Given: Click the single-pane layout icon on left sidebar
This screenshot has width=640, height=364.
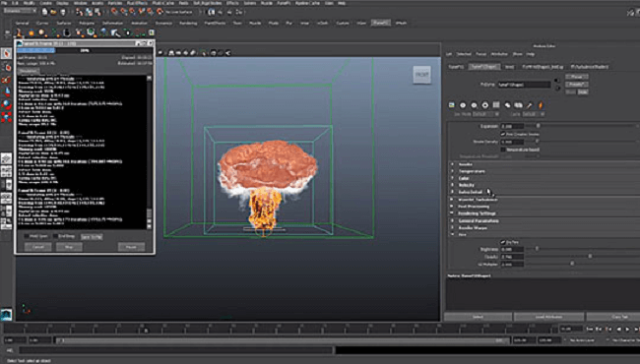Looking at the screenshot, I should tap(6, 158).
